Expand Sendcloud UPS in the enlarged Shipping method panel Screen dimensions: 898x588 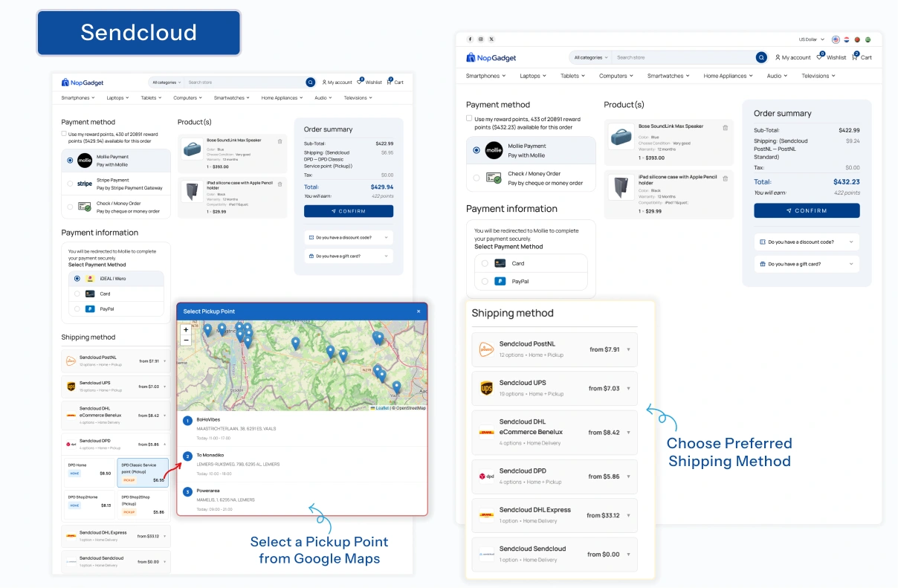click(555, 388)
